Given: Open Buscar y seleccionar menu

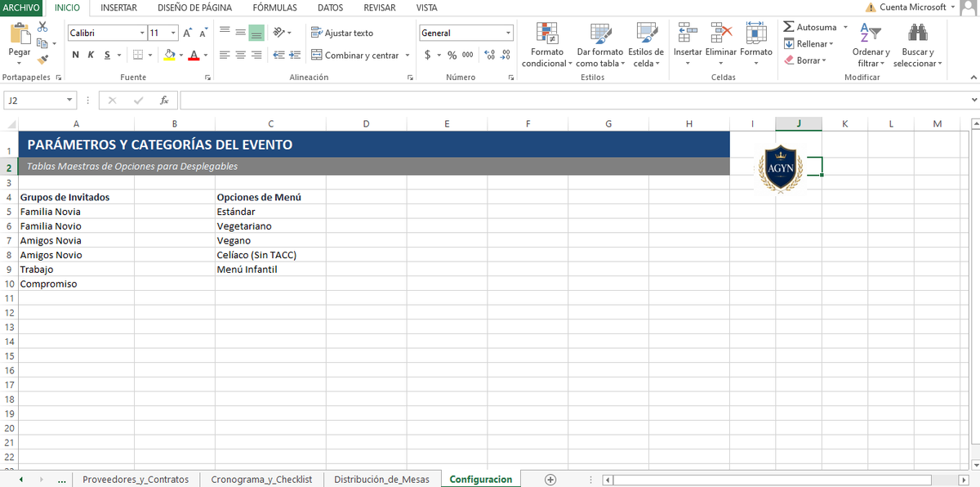Looking at the screenshot, I should (x=917, y=46).
